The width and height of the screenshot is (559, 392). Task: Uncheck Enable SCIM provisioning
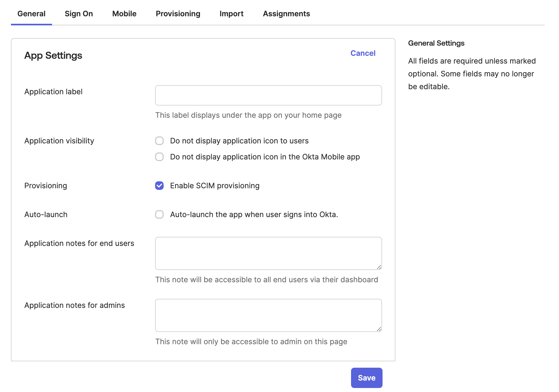pyautogui.click(x=159, y=186)
